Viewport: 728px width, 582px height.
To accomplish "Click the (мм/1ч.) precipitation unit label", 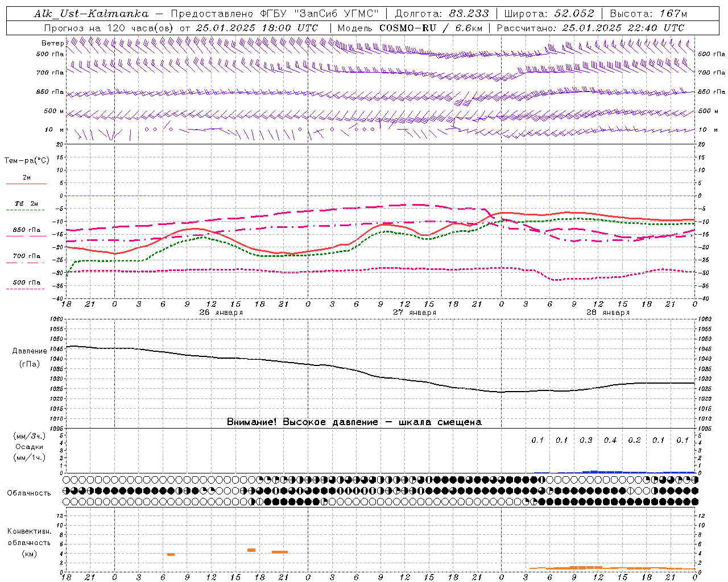I will (x=29, y=458).
